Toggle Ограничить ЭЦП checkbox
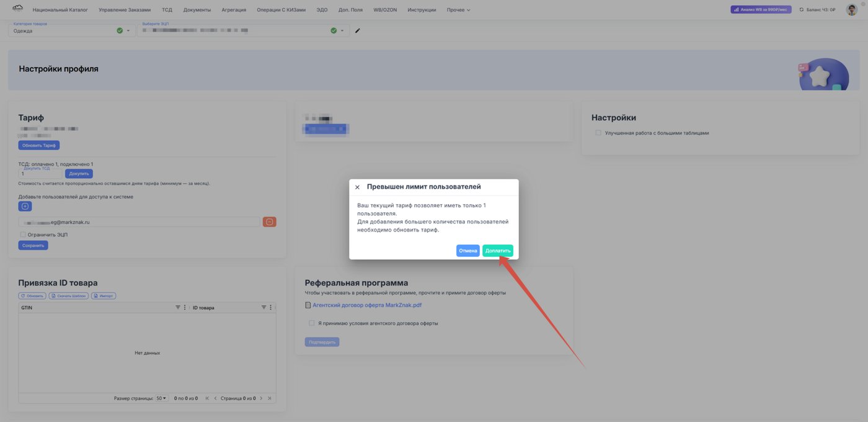 click(23, 235)
